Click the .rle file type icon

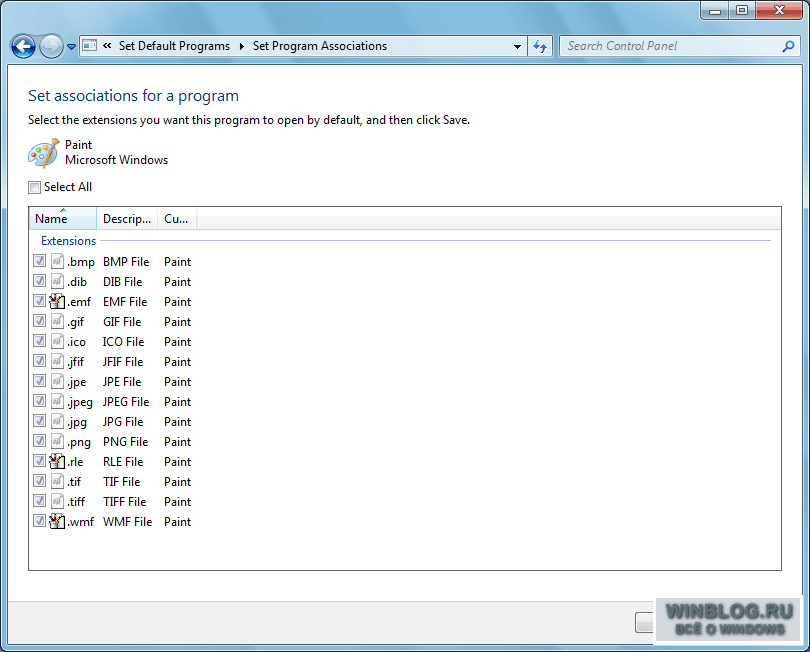coord(57,461)
